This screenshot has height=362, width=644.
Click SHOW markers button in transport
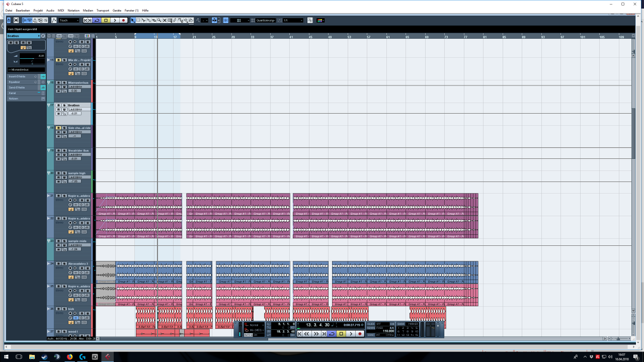(x=400, y=324)
